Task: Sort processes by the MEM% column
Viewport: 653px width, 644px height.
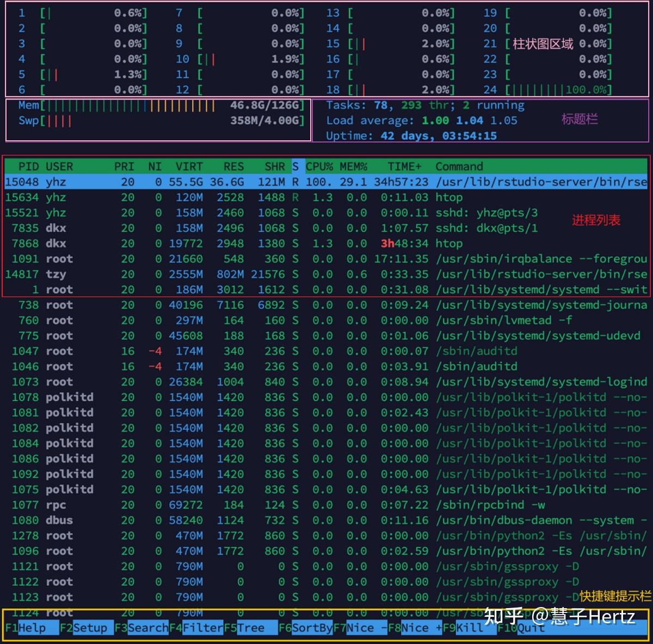Action: tap(353, 166)
